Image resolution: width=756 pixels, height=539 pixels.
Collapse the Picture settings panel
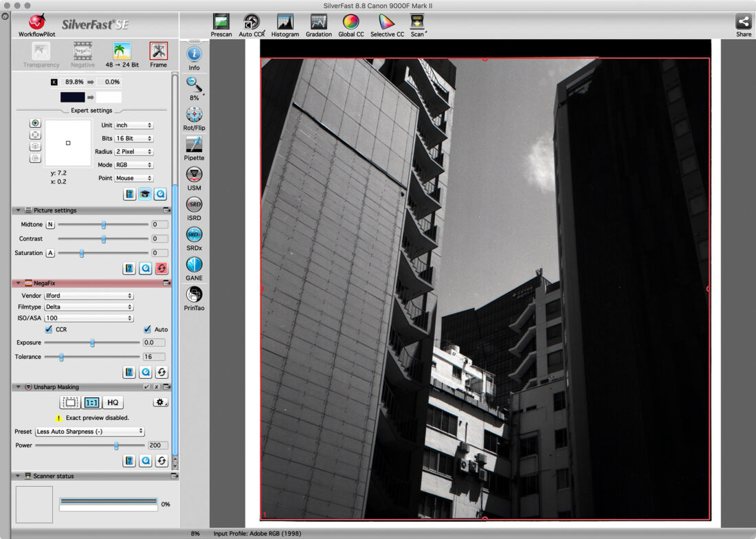[16, 210]
